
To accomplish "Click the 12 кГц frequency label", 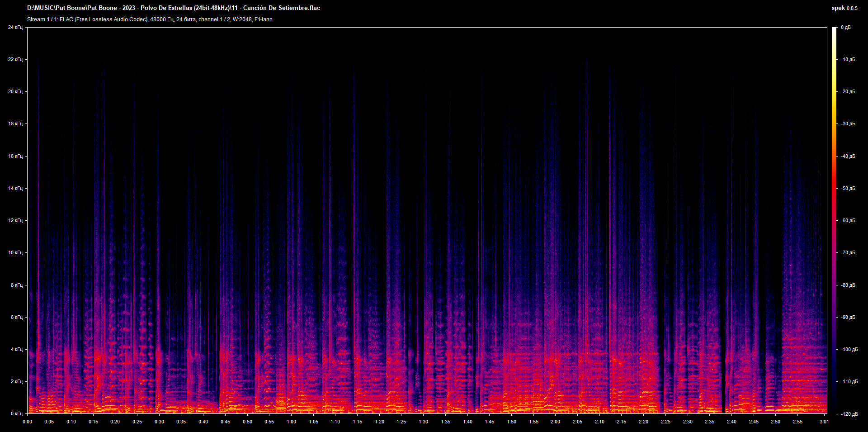I will [15, 221].
